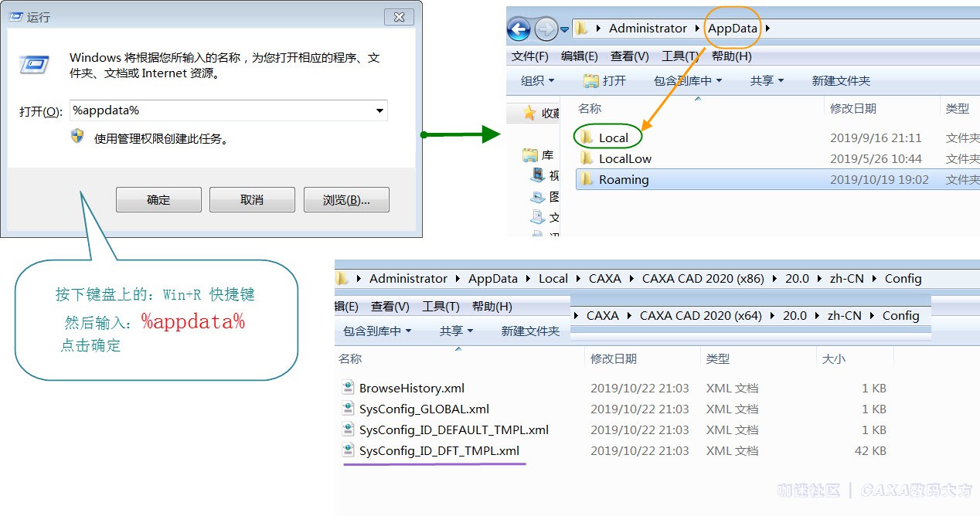The height and width of the screenshot is (516, 980).
Task: Close the 运行 dialog
Action: (x=398, y=17)
